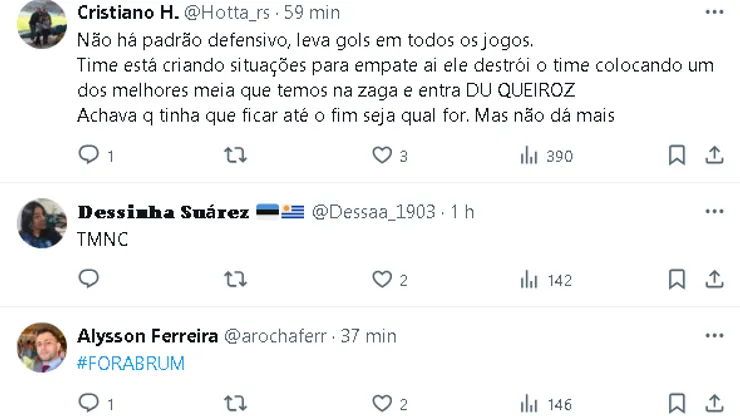This screenshot has width=740, height=416.
Task: Share Cristiano H.'s tweet
Action: pos(714,155)
